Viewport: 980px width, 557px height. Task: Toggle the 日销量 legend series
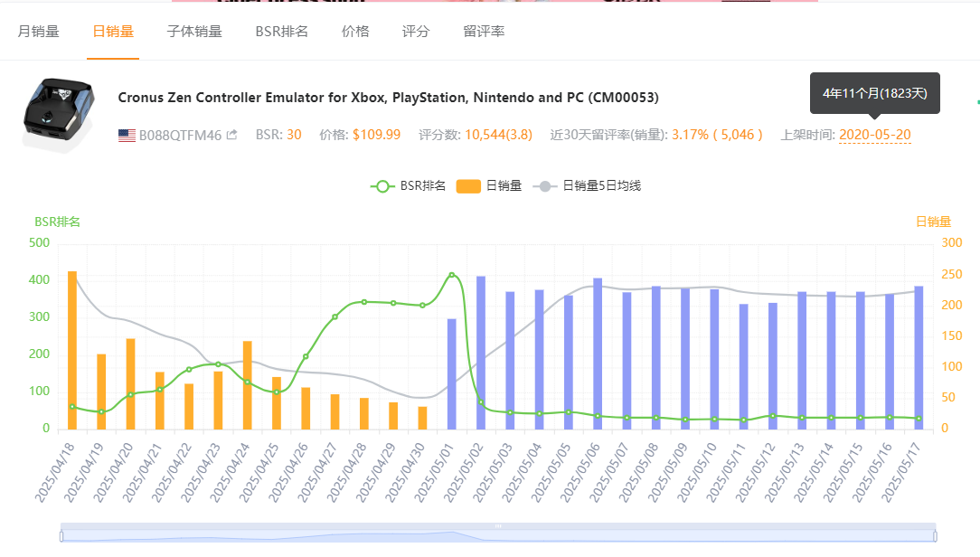pyautogui.click(x=489, y=185)
